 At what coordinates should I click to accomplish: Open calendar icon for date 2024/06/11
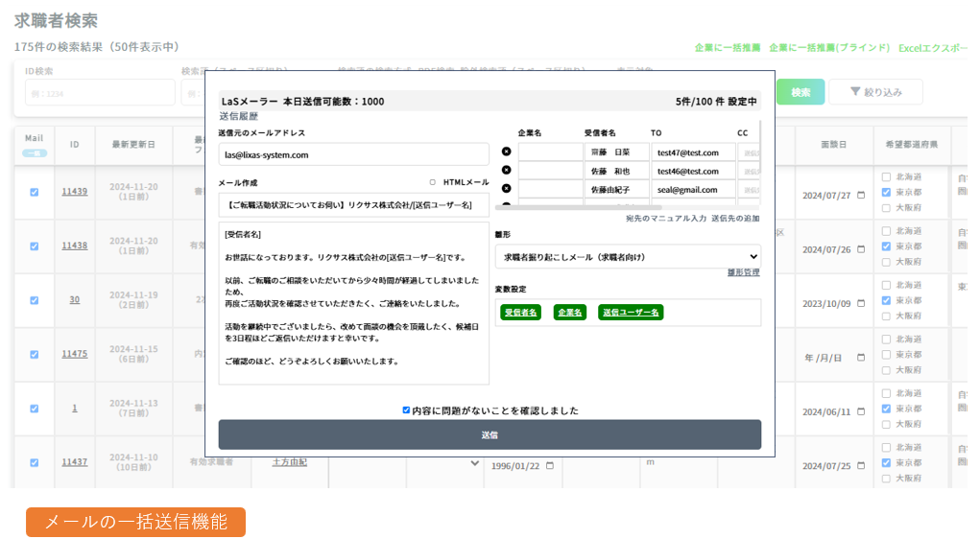pos(861,412)
